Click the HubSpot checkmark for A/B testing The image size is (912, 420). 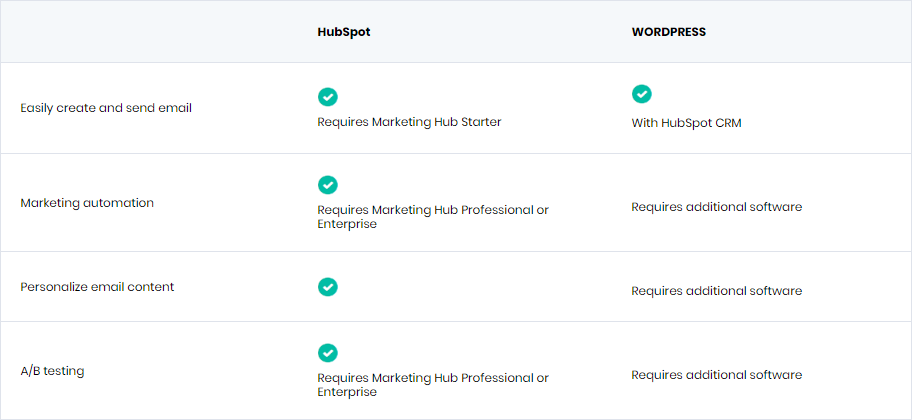point(327,353)
